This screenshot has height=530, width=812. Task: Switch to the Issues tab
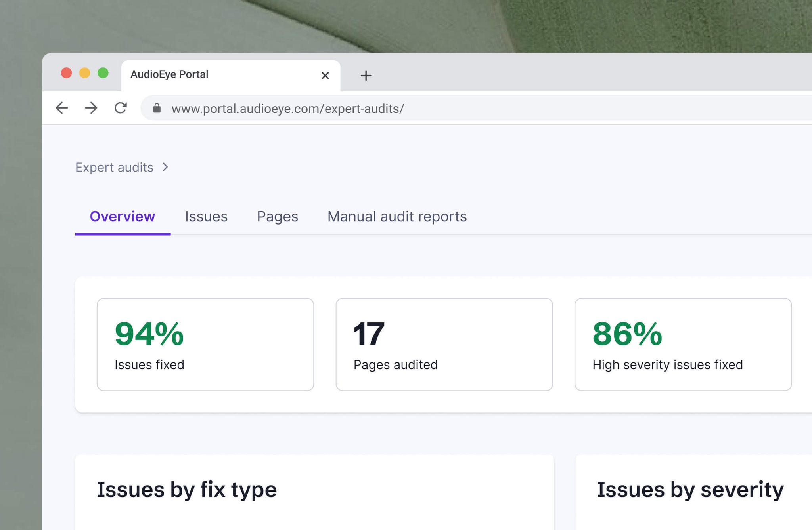pos(206,217)
